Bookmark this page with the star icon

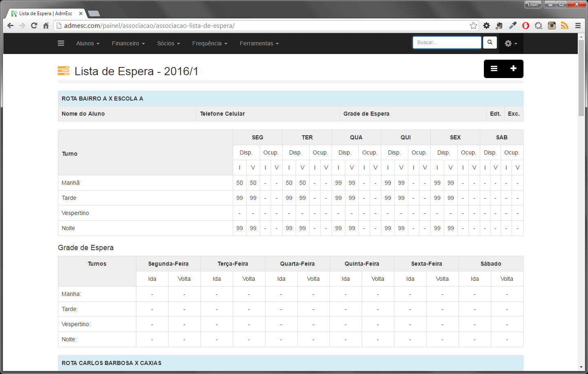pyautogui.click(x=473, y=26)
